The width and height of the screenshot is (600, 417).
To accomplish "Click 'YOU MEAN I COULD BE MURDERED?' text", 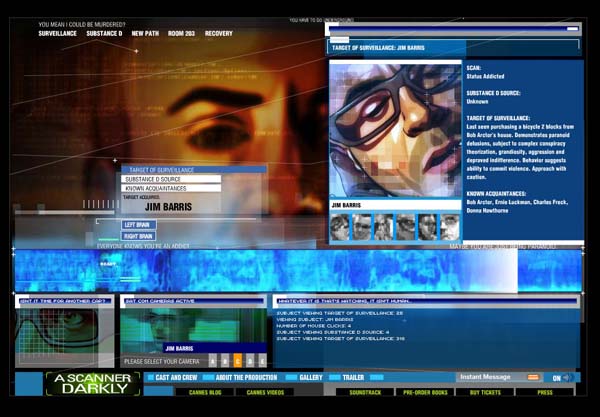I will [x=82, y=24].
